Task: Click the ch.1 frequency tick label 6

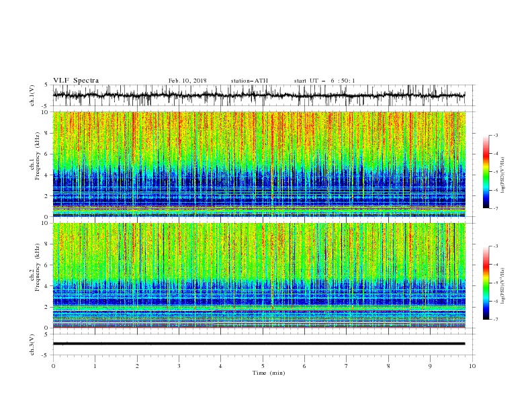Action: [46, 154]
